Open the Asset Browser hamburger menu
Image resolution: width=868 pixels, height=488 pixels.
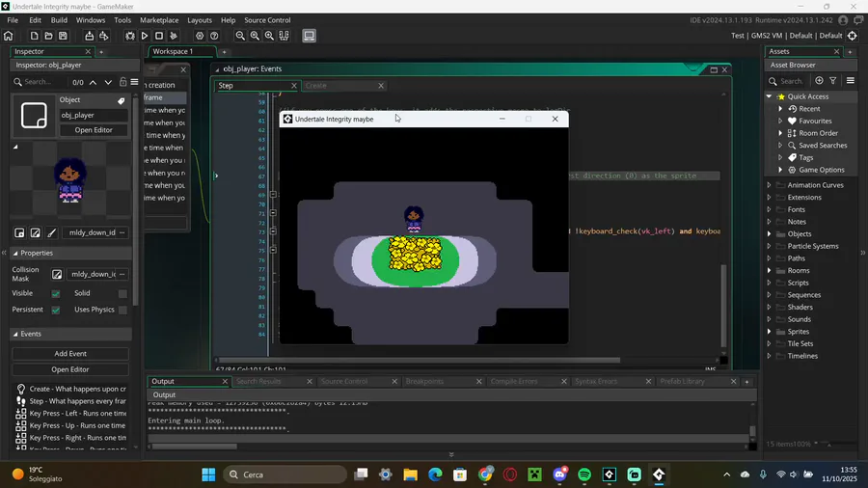click(x=851, y=81)
